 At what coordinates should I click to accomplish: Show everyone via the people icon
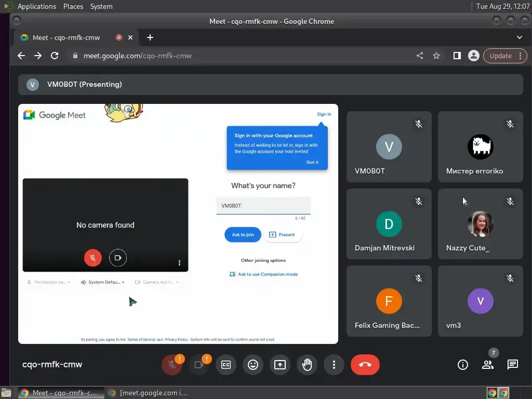[x=488, y=365]
